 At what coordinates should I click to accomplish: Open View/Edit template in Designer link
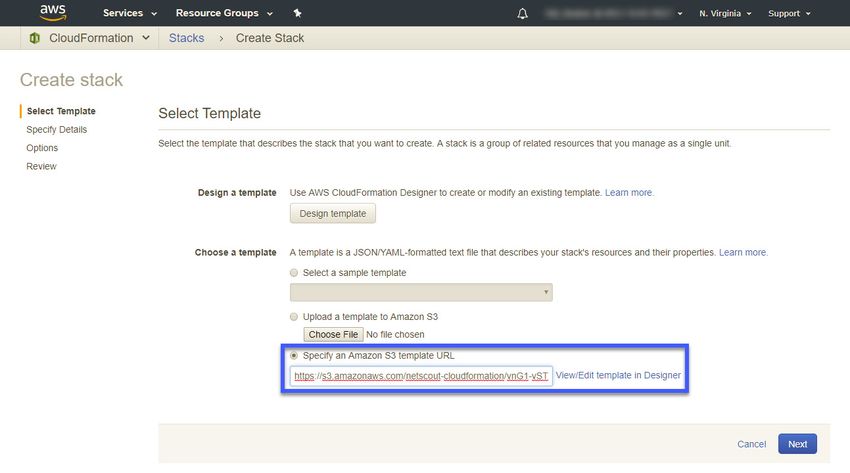coord(618,375)
